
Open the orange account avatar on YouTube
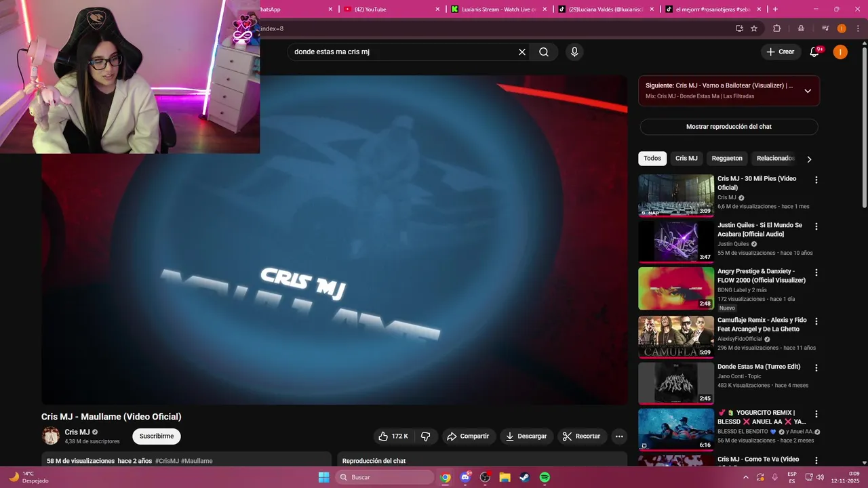[840, 52]
